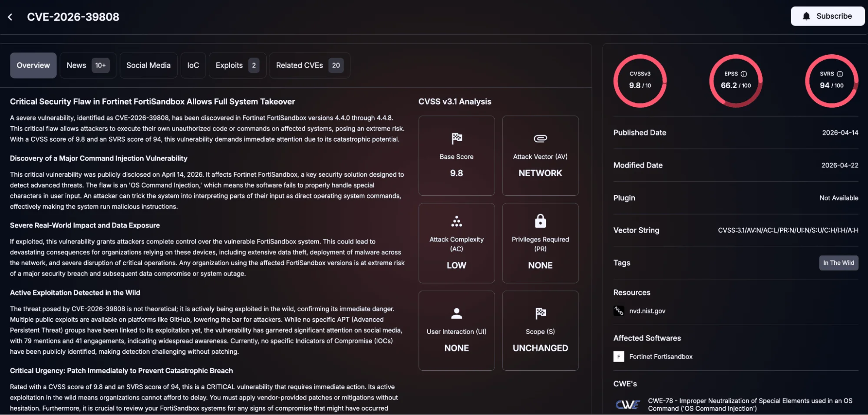Click the Scope flag icon
This screenshot has width=868, height=415.
(540, 313)
